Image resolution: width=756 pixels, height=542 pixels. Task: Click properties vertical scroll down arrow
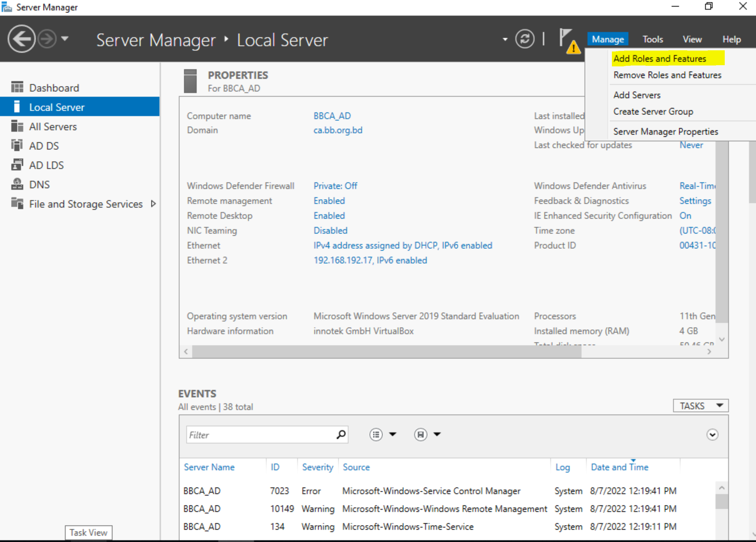(x=722, y=339)
